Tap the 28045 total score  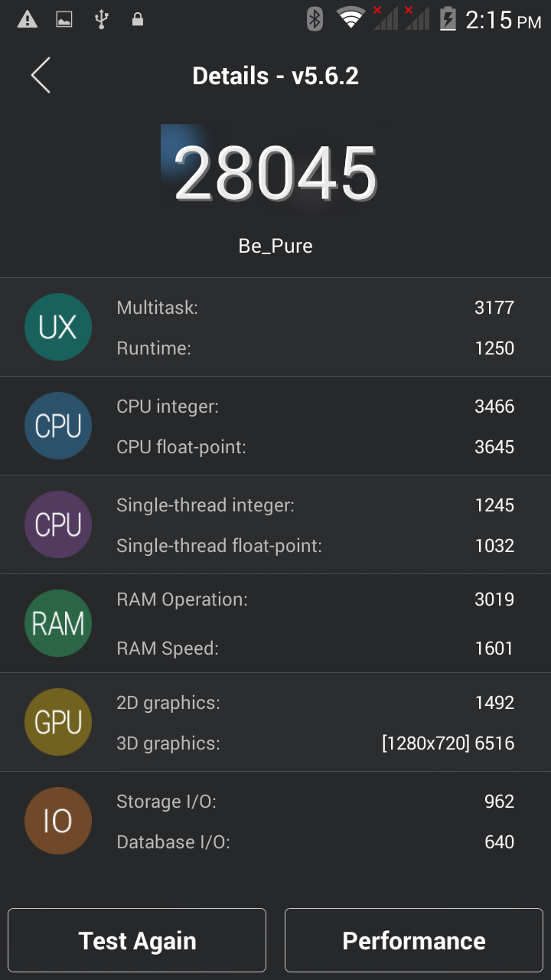275,173
